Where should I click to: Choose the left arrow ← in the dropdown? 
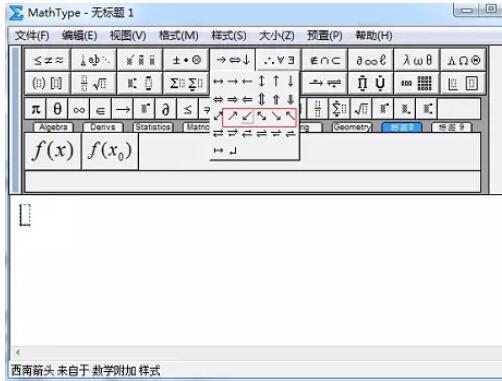[x=247, y=81]
